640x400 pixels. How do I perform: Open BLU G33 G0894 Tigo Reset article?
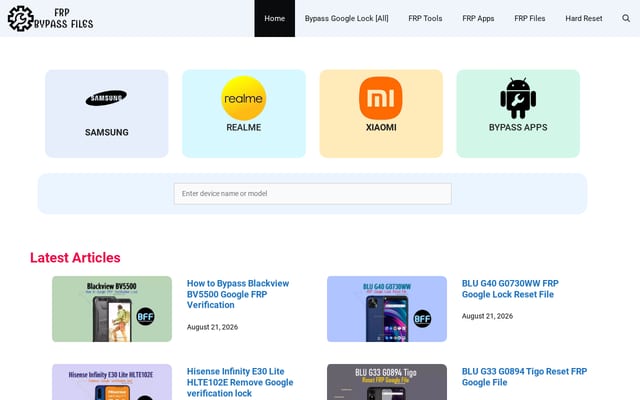524,377
